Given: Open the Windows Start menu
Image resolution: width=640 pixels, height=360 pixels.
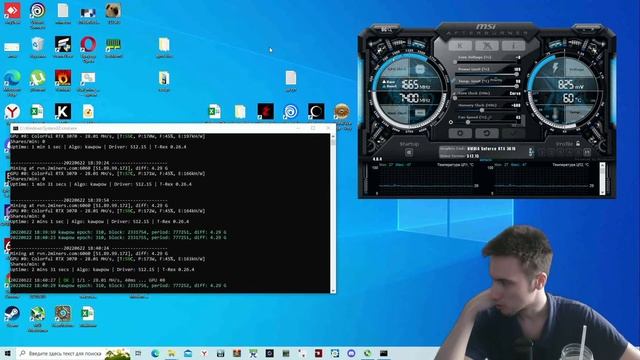Looking at the screenshot, I should (x=7, y=353).
